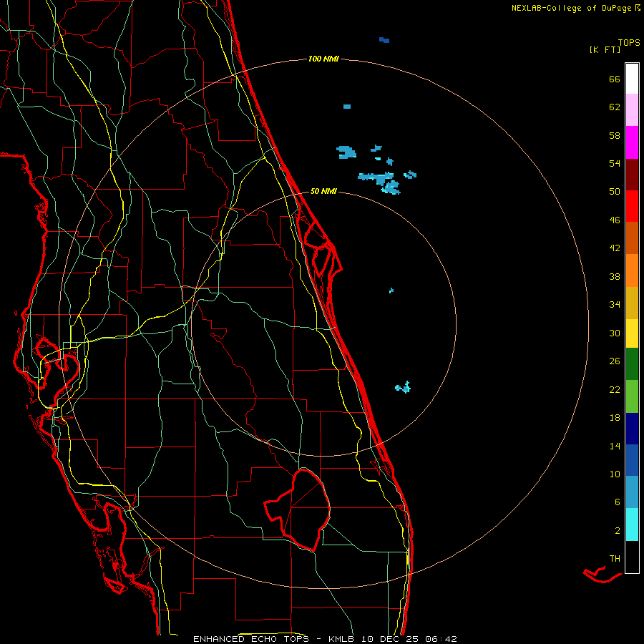Click the 'TOPS' legend title
Screen dimensions: 644x644
(x=629, y=43)
